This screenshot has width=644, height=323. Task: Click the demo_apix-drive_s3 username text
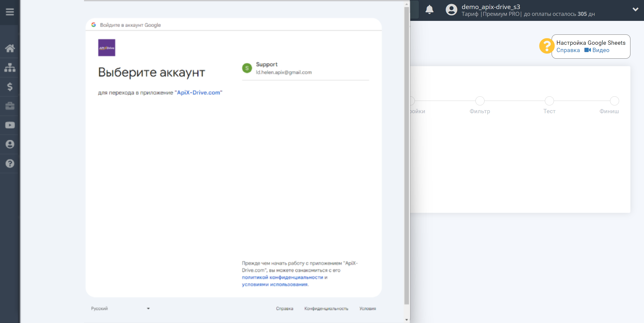pyautogui.click(x=491, y=7)
